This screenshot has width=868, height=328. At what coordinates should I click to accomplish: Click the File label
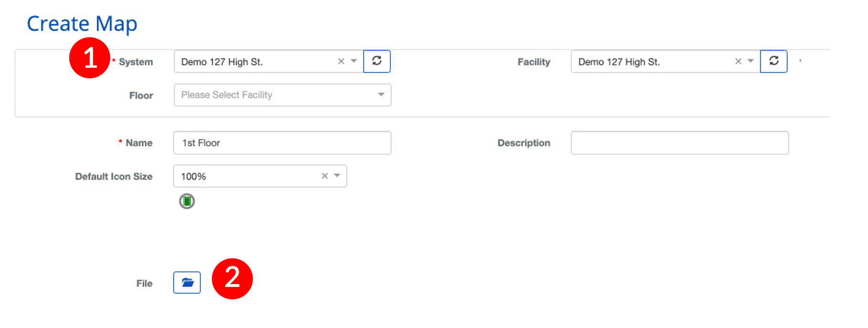click(x=144, y=283)
